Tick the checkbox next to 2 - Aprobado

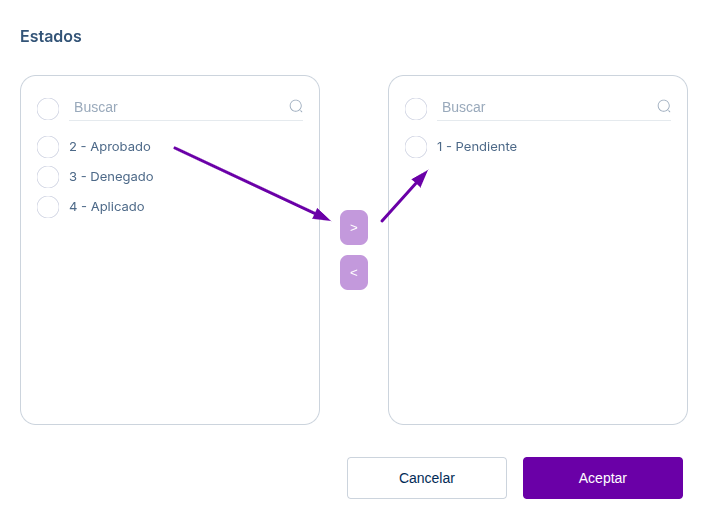pos(48,147)
